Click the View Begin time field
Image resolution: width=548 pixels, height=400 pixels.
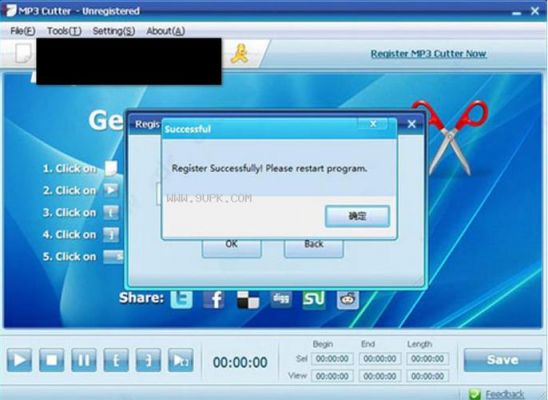(332, 376)
